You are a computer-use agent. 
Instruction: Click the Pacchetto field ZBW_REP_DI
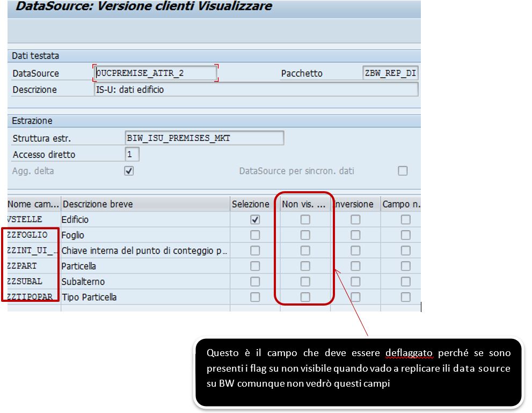coord(390,73)
